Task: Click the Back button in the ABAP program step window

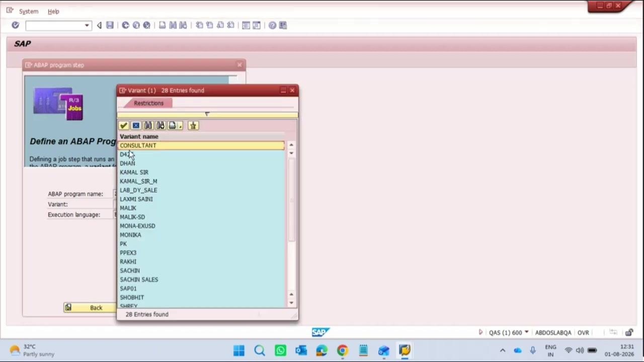Action: [90, 308]
